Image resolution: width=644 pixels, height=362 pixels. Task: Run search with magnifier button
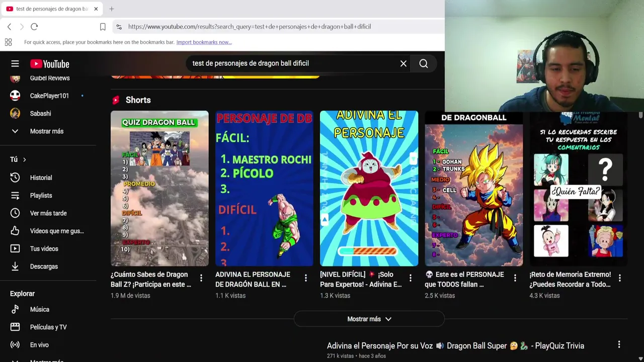click(424, 63)
